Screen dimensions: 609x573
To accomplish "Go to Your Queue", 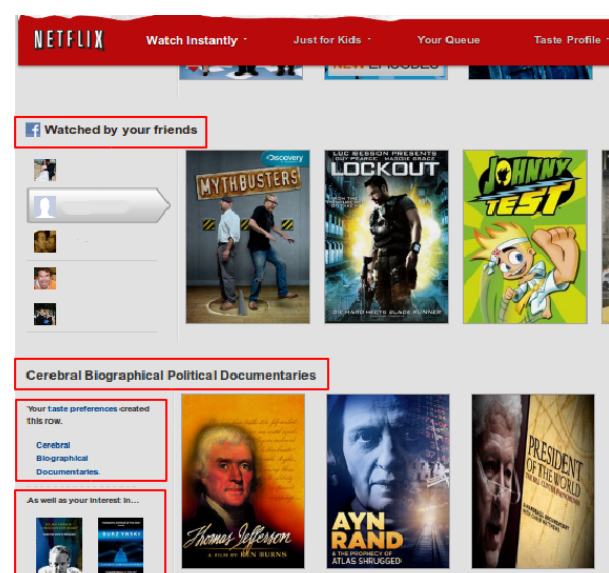I will click(x=448, y=40).
